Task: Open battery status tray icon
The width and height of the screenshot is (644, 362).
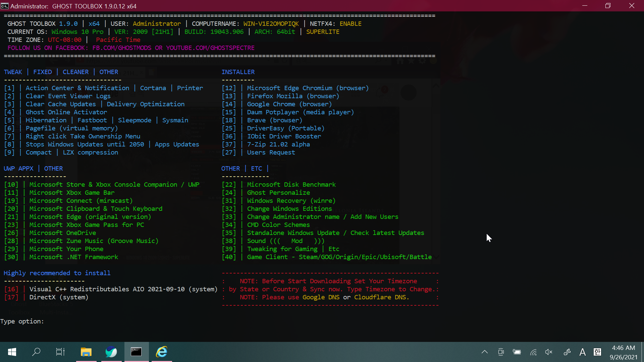Action: point(517,352)
